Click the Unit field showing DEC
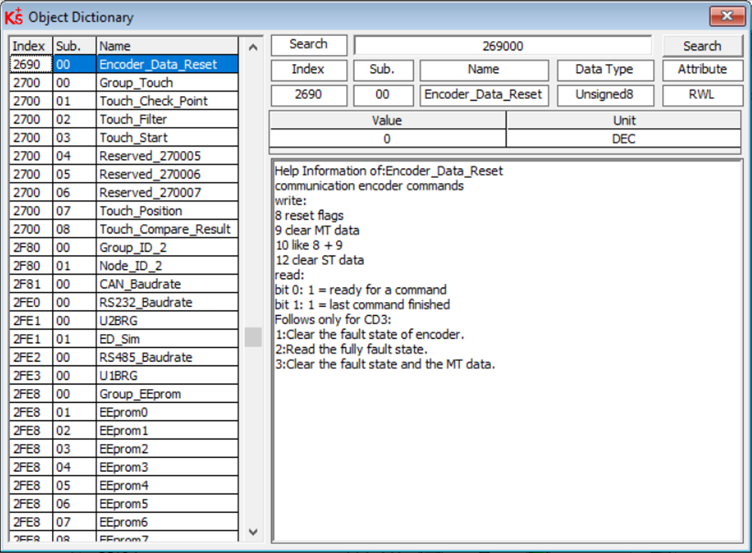This screenshot has width=752, height=553. click(x=624, y=139)
